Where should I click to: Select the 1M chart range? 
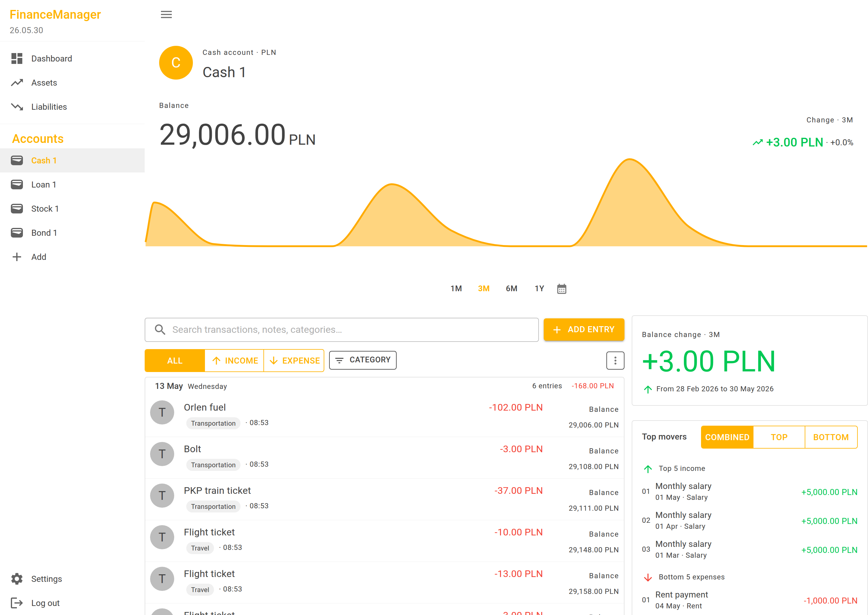coord(456,289)
